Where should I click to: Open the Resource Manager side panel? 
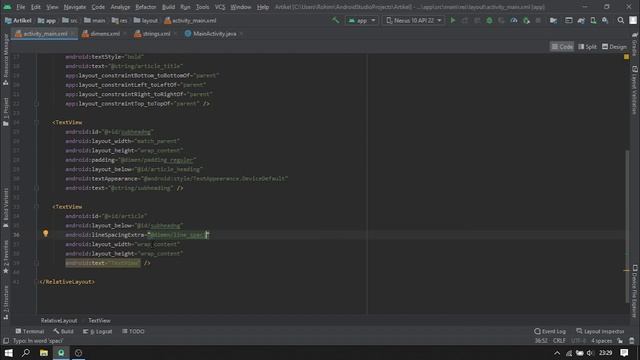[5, 59]
